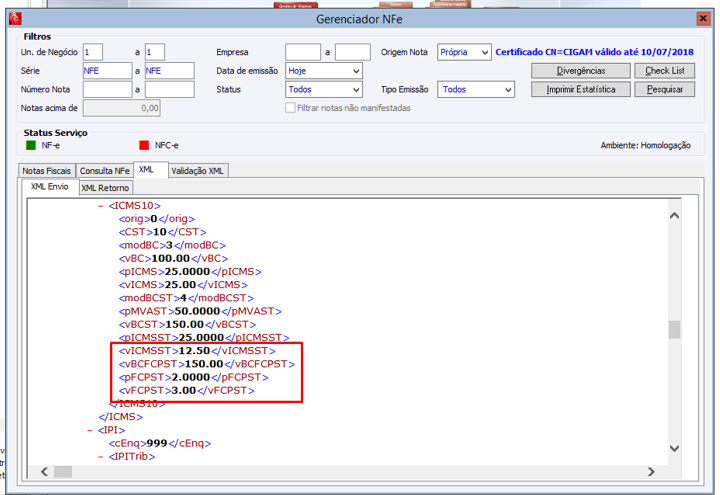720x495 pixels.
Task: Click the Ambiente: Homologação label
Action: [646, 145]
